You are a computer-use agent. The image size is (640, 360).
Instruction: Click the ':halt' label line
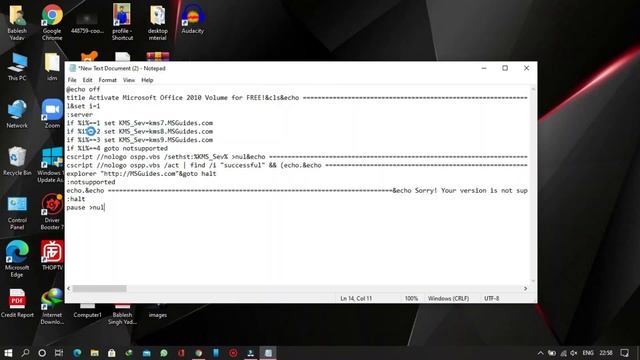click(x=76, y=199)
